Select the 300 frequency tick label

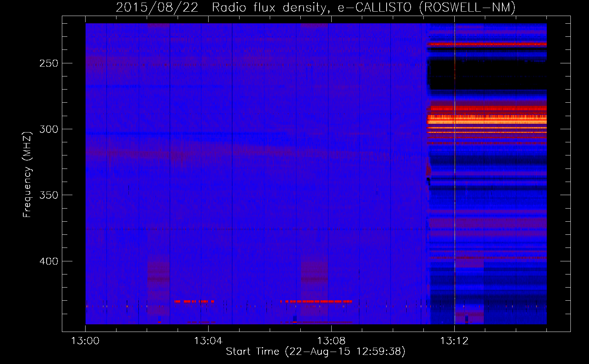[x=49, y=129]
